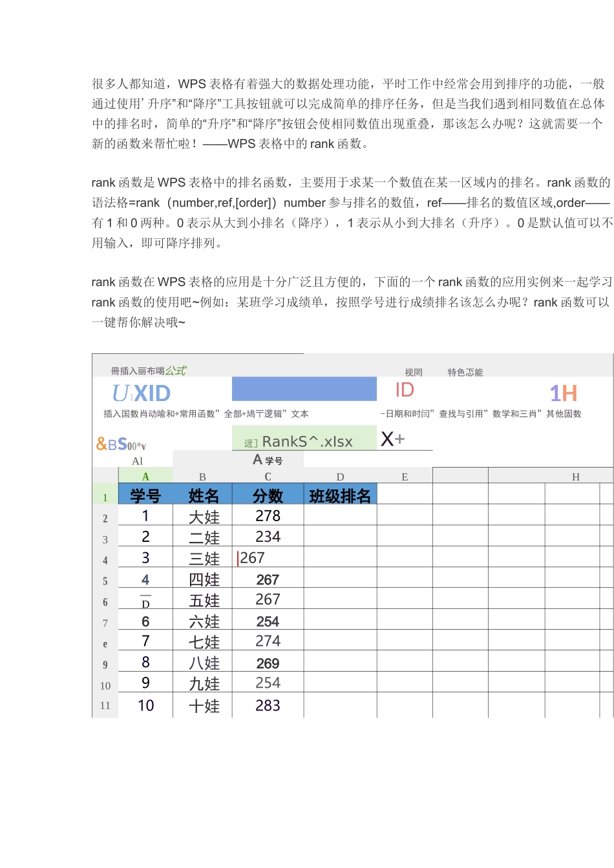Click the 姓名 header cell

[203, 495]
